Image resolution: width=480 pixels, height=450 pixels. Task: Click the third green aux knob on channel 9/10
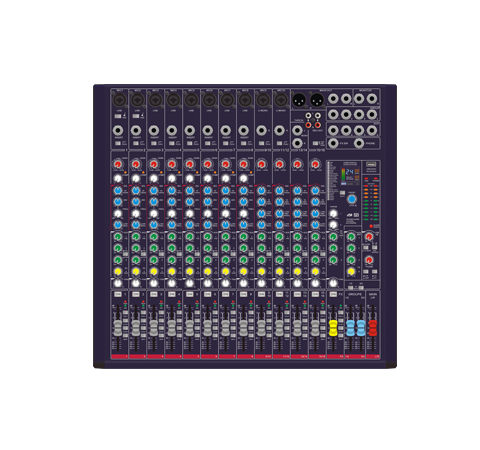[x=262, y=260]
